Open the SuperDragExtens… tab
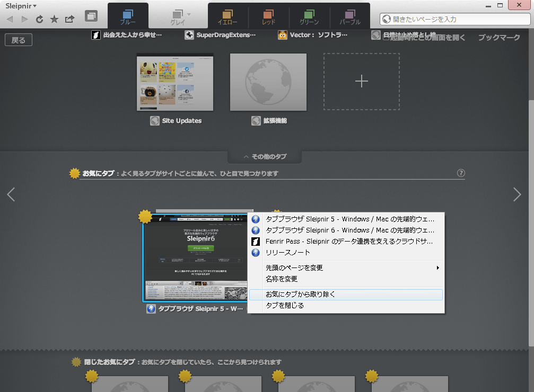The width and height of the screenshot is (534, 392). (x=220, y=35)
